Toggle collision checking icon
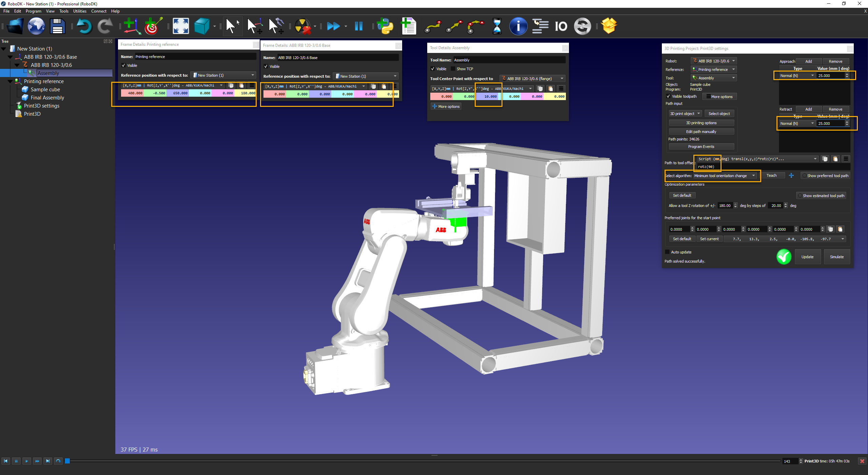The width and height of the screenshot is (868, 475). point(302,26)
